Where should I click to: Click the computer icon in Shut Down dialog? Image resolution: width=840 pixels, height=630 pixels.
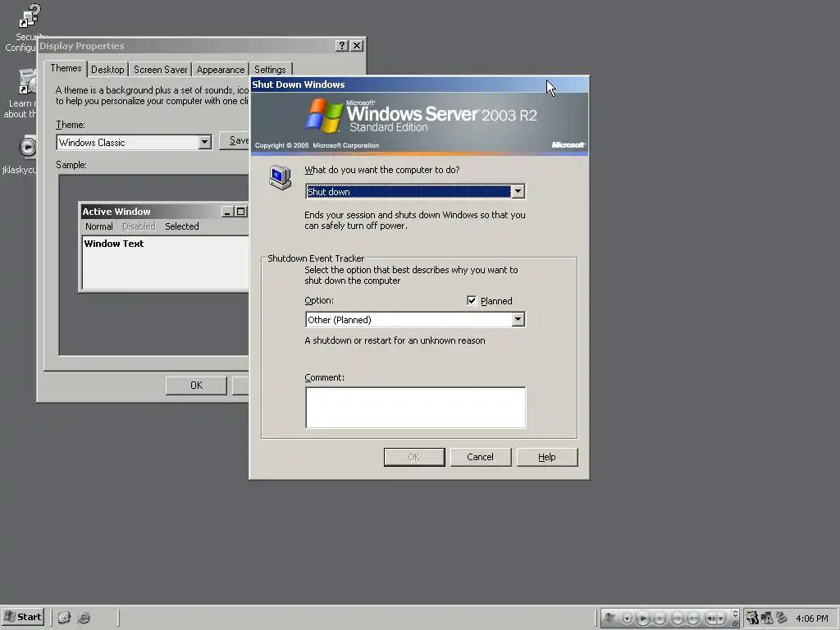[280, 177]
